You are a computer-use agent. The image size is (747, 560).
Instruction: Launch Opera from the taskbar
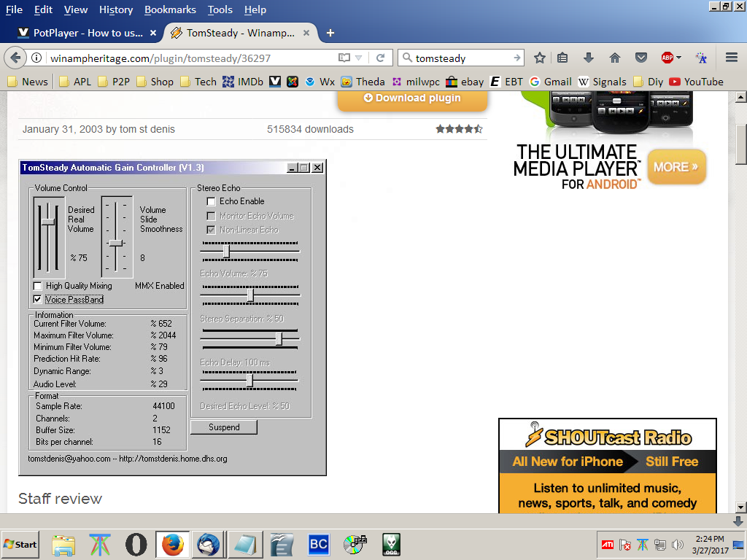(x=136, y=544)
